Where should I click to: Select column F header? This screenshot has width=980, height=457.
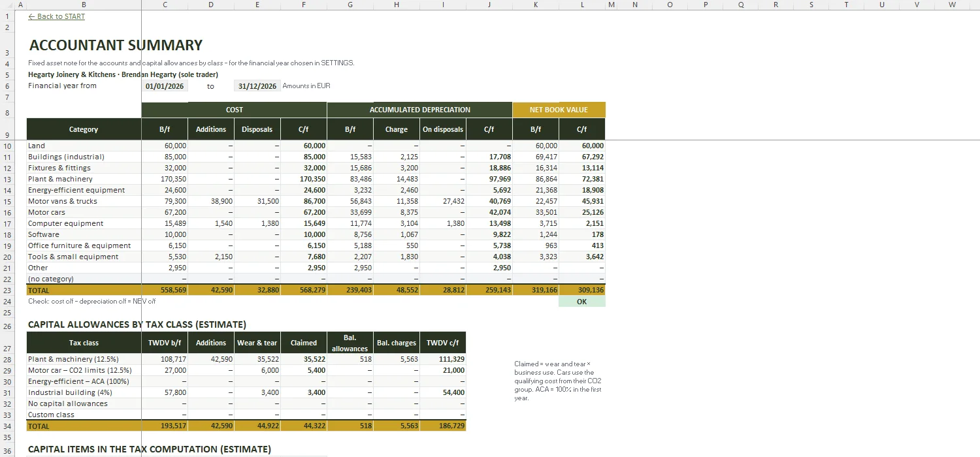click(x=304, y=5)
